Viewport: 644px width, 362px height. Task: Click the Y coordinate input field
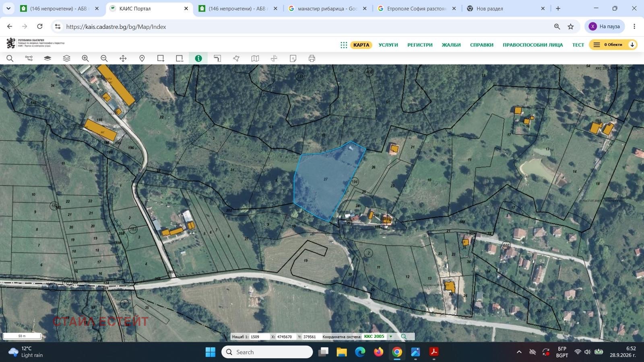click(311, 337)
